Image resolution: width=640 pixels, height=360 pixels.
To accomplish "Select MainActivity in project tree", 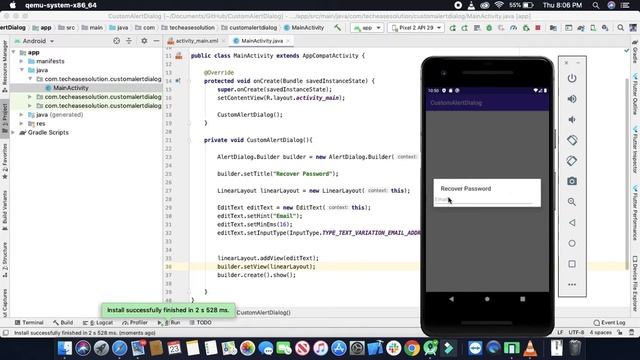I will (71, 88).
